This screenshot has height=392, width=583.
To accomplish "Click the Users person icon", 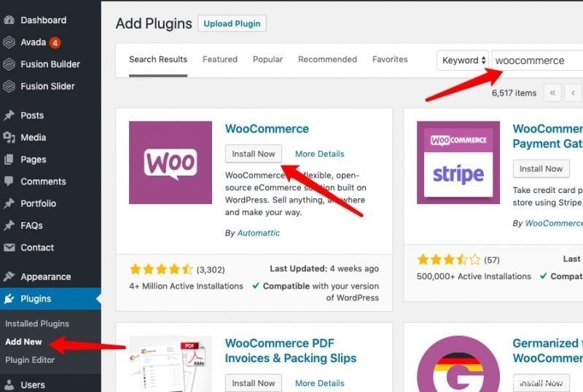I will 9,385.
